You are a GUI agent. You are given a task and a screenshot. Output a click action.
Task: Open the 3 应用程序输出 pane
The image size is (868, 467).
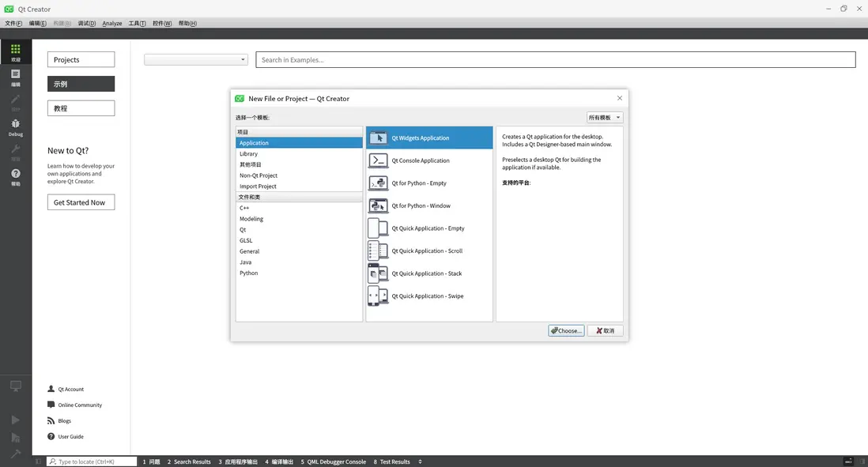coord(238,461)
